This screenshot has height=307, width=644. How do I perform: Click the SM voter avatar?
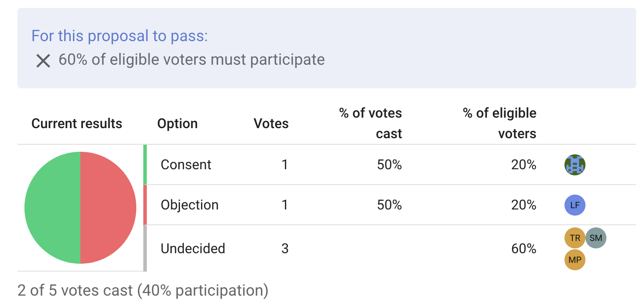click(596, 238)
